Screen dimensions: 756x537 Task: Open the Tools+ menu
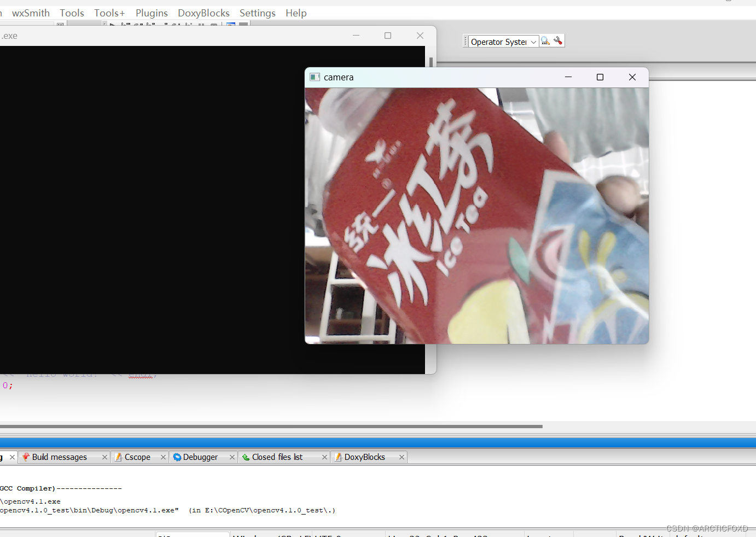tap(109, 13)
